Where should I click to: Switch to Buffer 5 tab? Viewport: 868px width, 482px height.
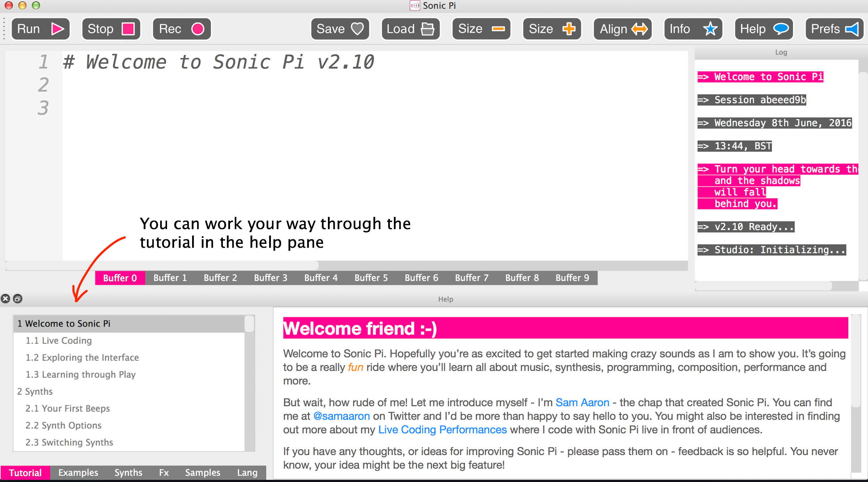(371, 278)
